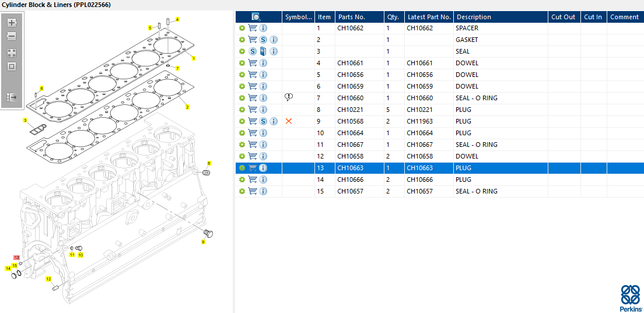Click the Latest Part No. column header
This screenshot has height=313, width=644.
pyautogui.click(x=429, y=17)
